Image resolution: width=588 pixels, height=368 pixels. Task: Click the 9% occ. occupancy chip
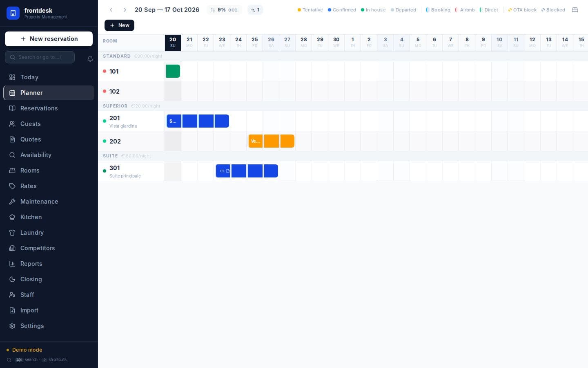pyautogui.click(x=224, y=10)
